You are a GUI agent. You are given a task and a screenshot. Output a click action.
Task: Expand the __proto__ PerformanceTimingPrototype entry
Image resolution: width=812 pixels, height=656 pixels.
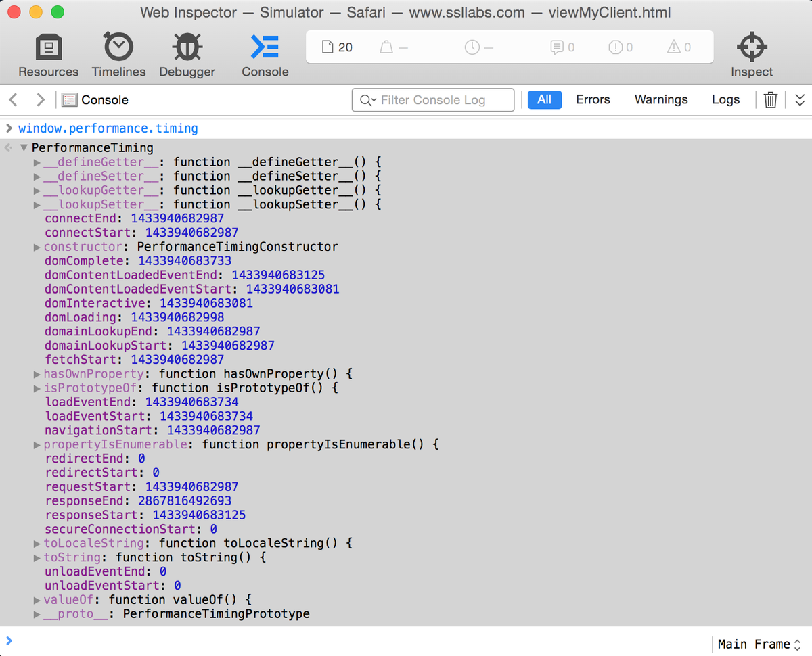point(37,614)
